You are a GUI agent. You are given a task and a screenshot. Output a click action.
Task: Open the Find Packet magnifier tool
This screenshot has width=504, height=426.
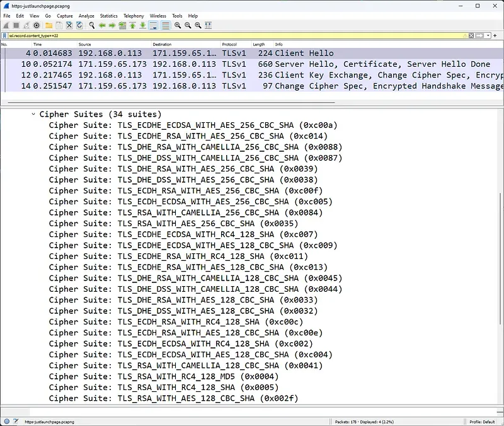[x=92, y=25]
